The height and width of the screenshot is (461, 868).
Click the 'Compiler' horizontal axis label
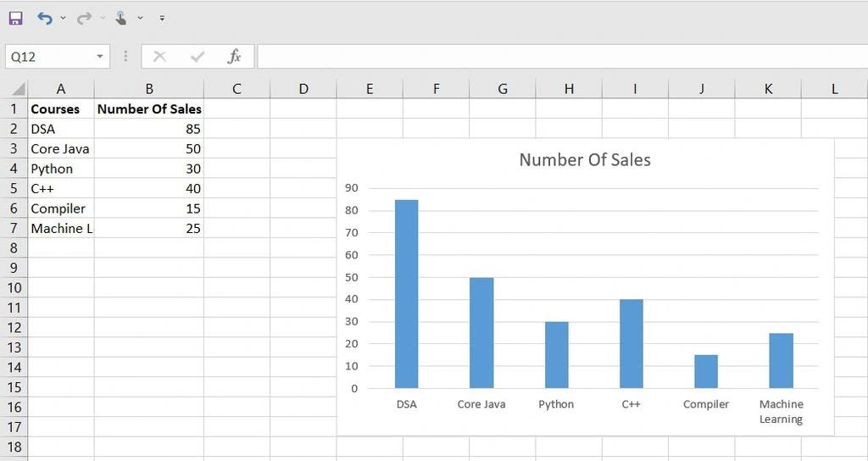[706, 404]
